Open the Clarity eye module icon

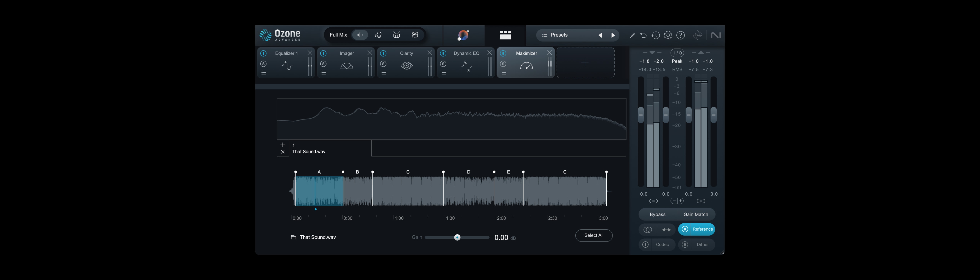(407, 66)
